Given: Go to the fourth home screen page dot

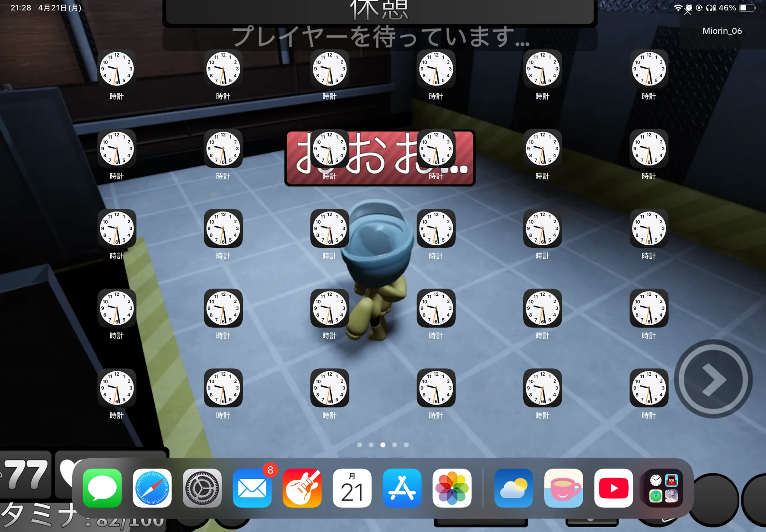Looking at the screenshot, I should [394, 445].
